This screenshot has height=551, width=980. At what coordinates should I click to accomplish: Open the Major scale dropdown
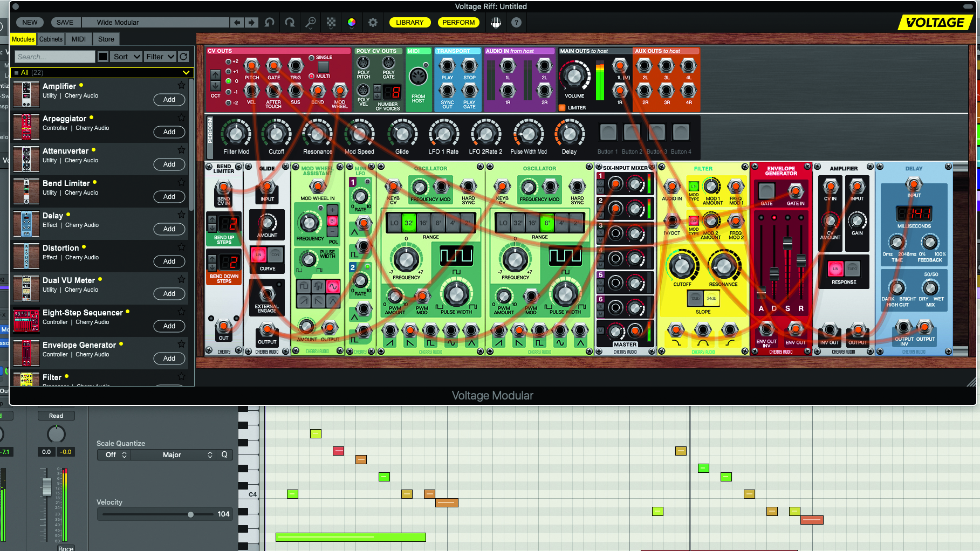pyautogui.click(x=173, y=454)
